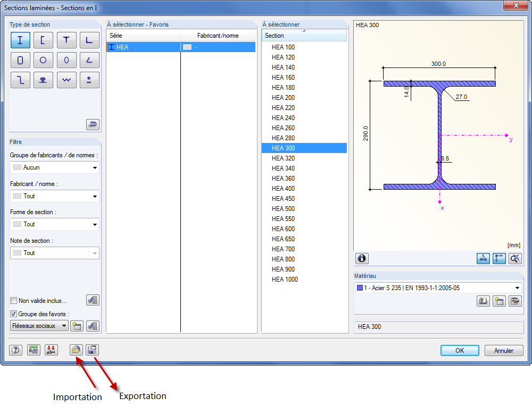Select HEA 320 in section list
This screenshot has width=532, height=415.
[304, 158]
